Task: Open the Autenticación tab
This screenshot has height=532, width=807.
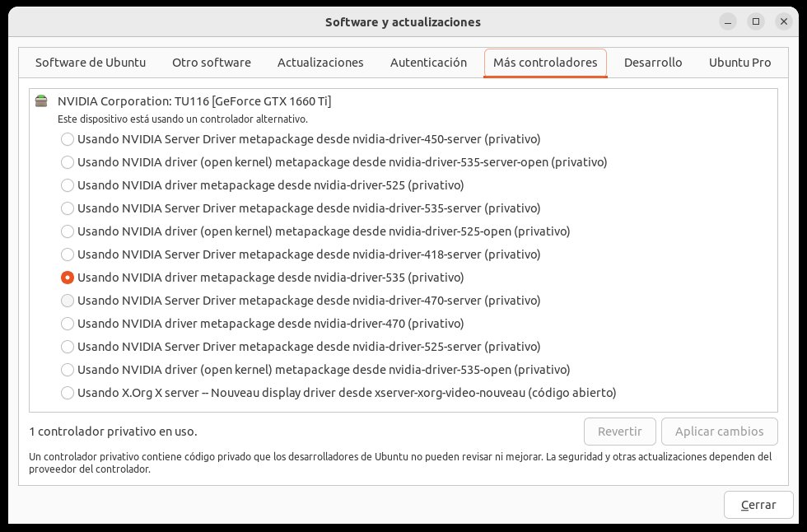Action: click(428, 63)
